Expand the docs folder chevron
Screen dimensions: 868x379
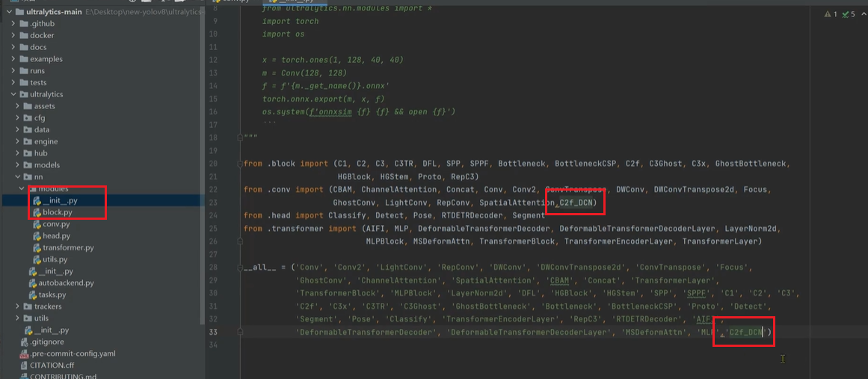pos(14,47)
